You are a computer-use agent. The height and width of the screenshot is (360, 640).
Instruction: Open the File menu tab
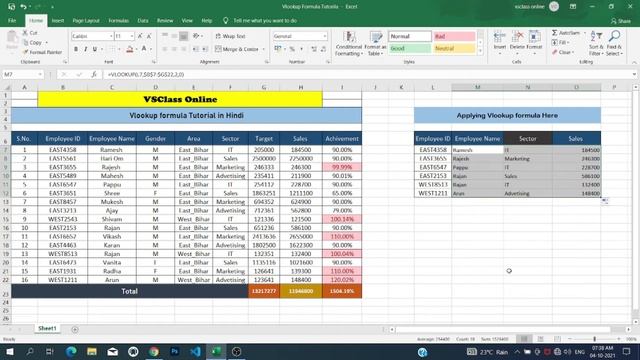[x=12, y=20]
